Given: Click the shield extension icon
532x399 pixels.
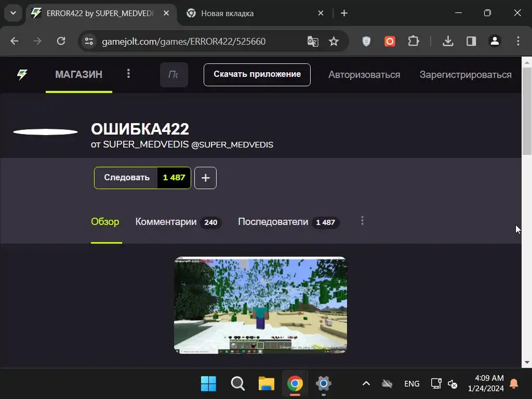Looking at the screenshot, I should pos(366,42).
